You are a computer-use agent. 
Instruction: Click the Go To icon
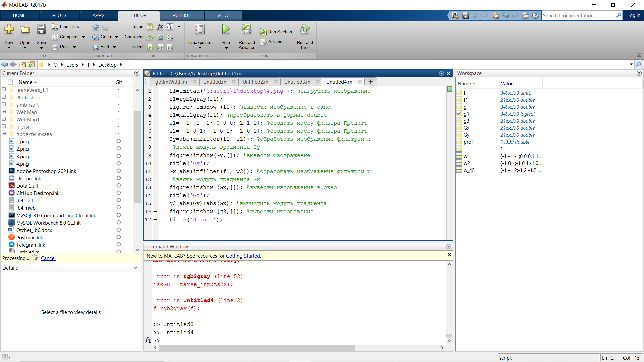coord(96,37)
